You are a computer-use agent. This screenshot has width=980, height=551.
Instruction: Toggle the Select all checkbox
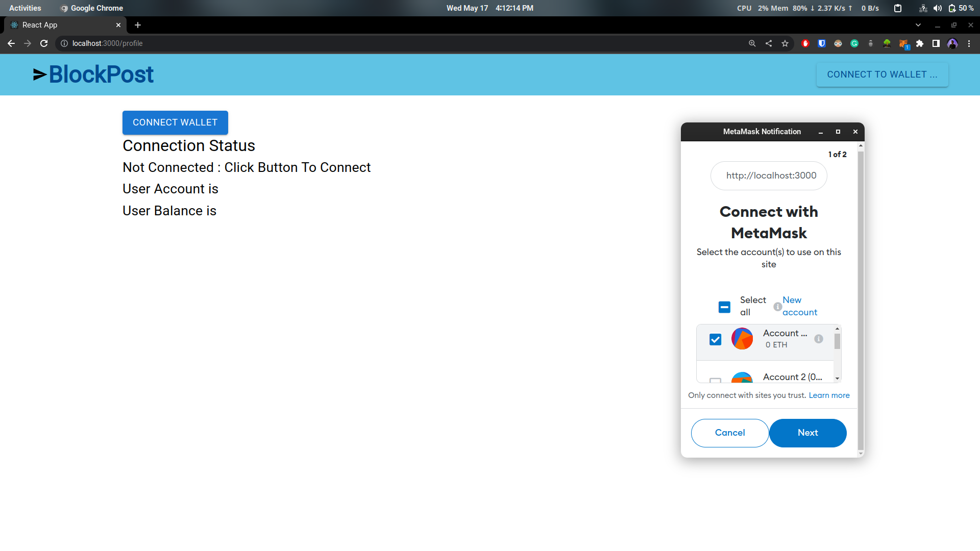click(x=724, y=307)
